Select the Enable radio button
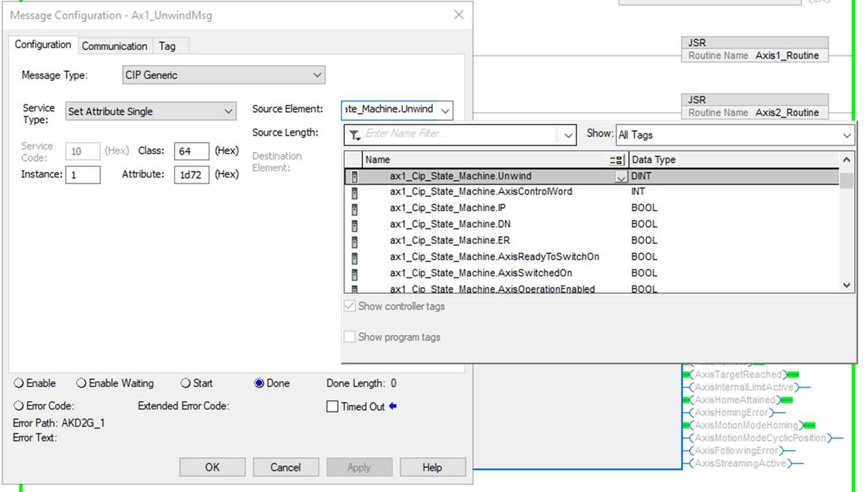868x492 pixels. coord(19,383)
